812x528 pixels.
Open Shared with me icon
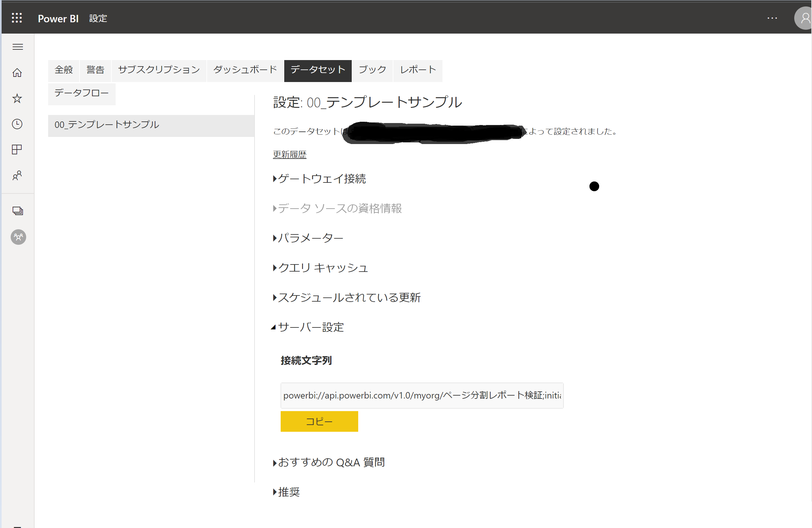tap(17, 175)
